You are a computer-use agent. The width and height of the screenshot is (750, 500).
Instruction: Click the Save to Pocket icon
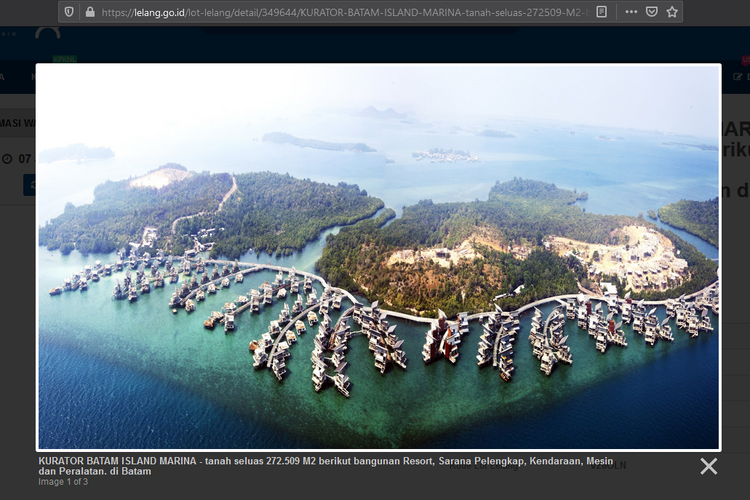(651, 12)
